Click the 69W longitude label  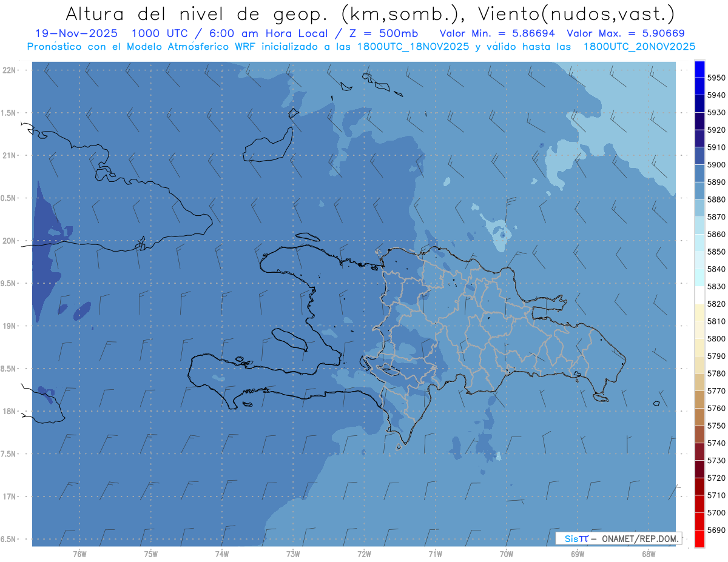(578, 554)
